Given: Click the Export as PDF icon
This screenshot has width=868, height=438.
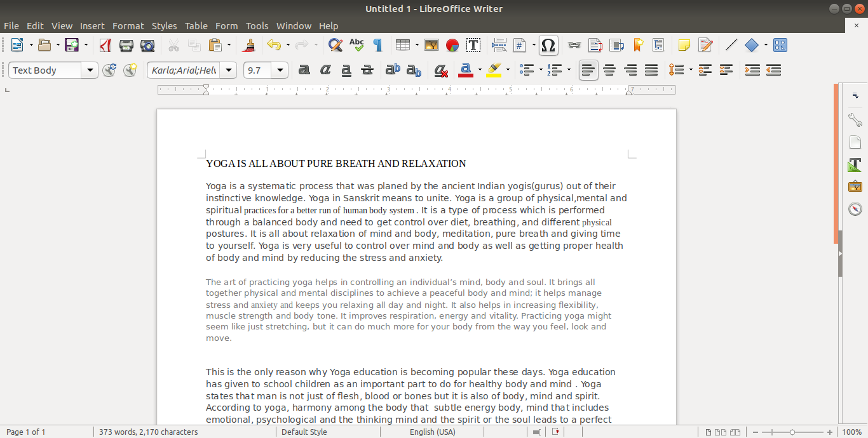Looking at the screenshot, I should pos(105,45).
